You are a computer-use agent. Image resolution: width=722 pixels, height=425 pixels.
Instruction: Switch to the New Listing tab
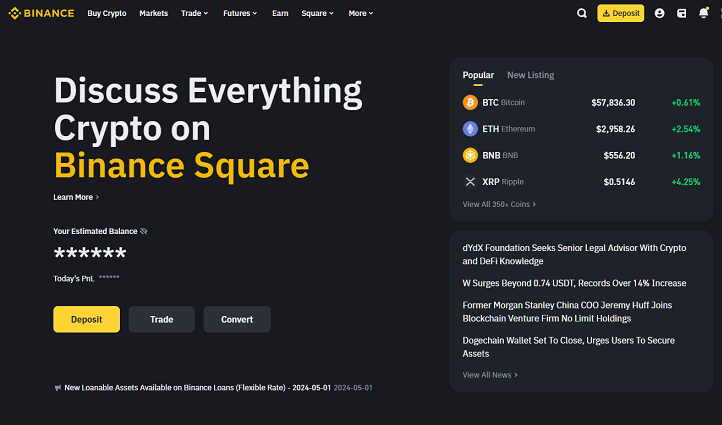[x=530, y=75]
